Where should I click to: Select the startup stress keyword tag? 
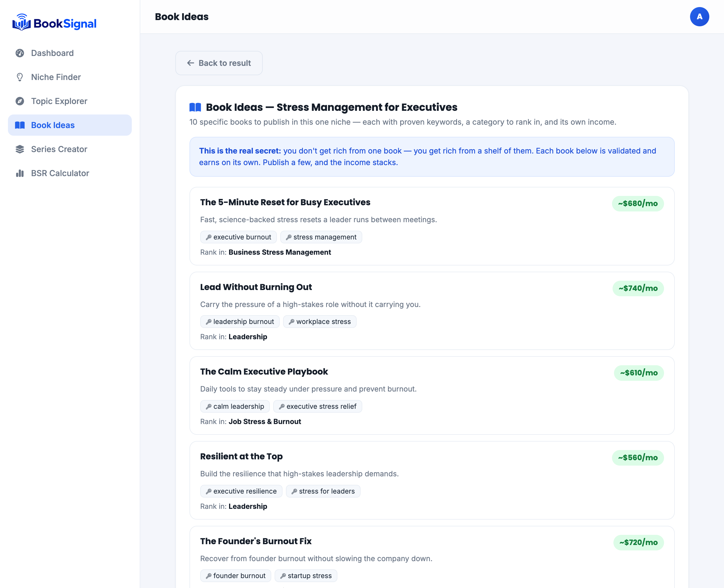point(306,576)
